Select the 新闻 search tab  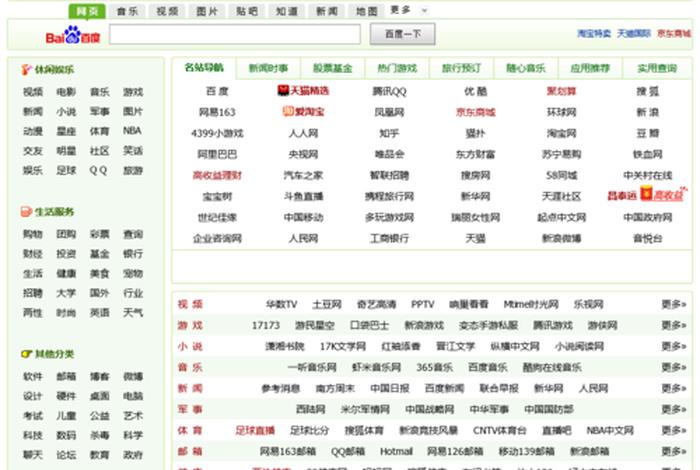pos(327,12)
